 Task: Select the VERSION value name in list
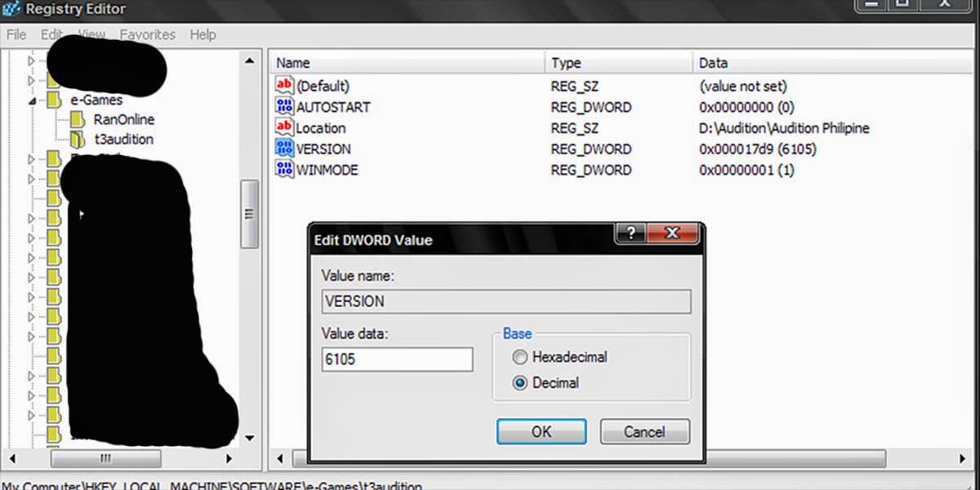323,149
